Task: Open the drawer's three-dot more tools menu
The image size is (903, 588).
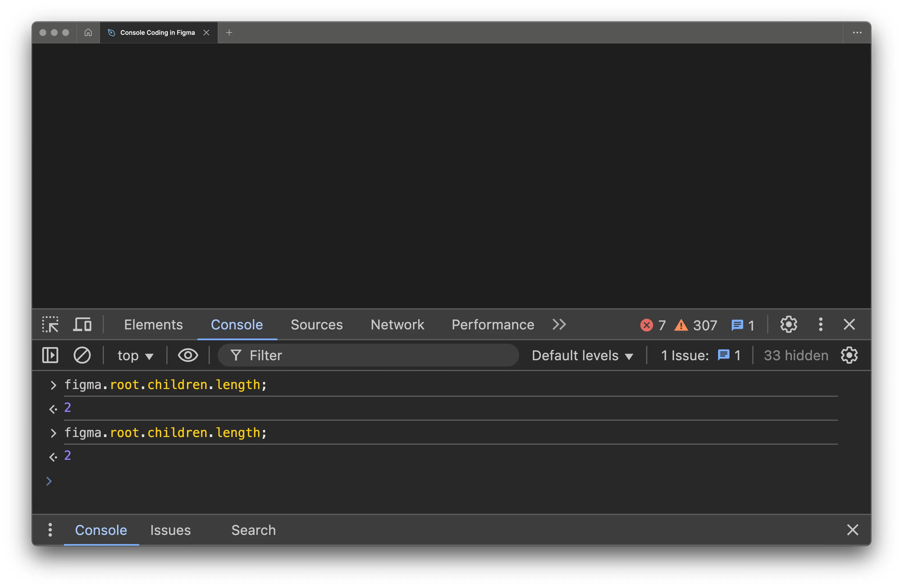Action: pyautogui.click(x=50, y=530)
